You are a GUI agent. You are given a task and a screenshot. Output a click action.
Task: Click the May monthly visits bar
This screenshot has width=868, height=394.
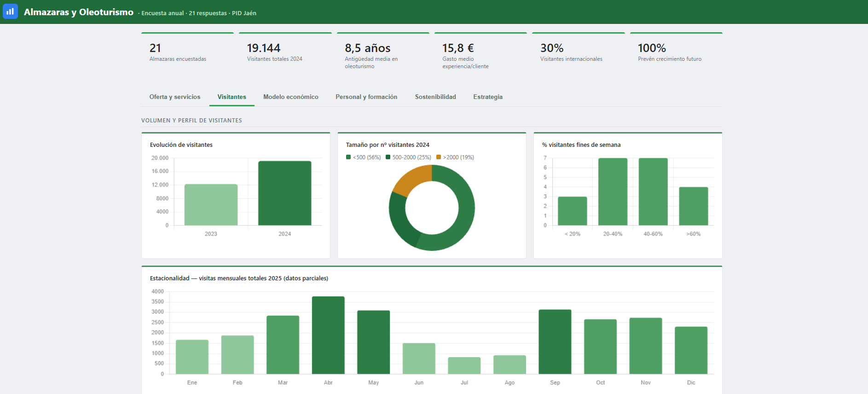pyautogui.click(x=374, y=342)
